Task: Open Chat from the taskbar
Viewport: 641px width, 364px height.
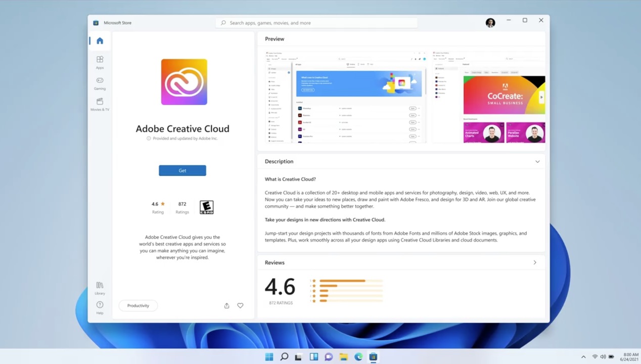Action: pyautogui.click(x=329, y=357)
